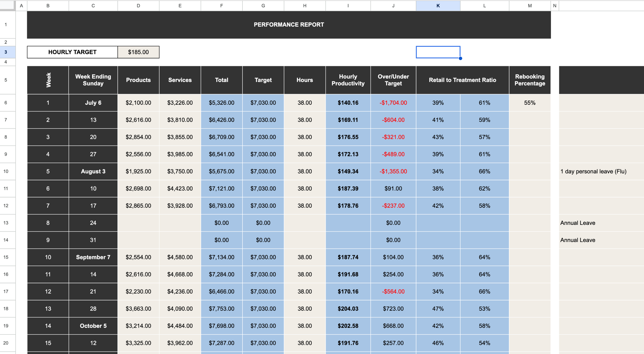
Task: Click the Over/Under Target header
Action: coord(393,80)
